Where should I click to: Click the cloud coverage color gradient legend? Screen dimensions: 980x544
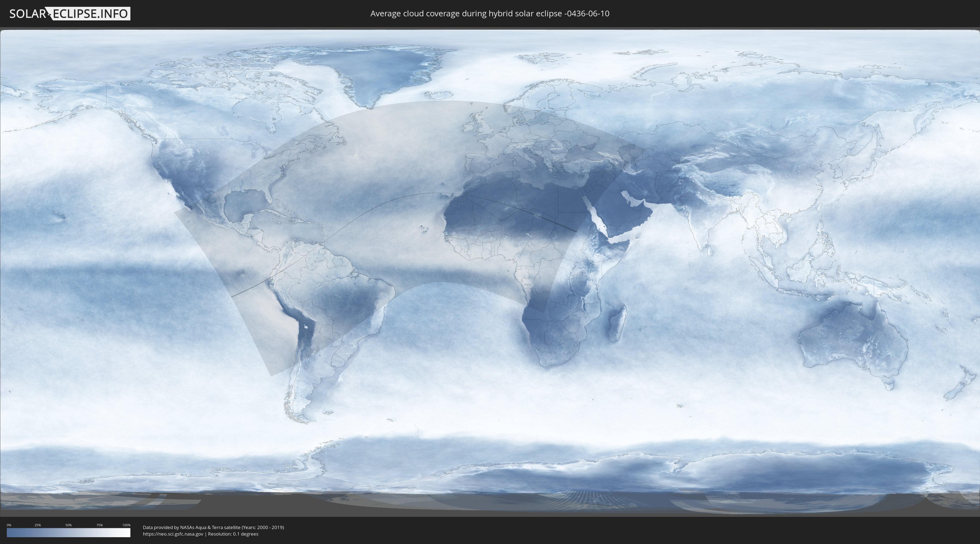69,533
